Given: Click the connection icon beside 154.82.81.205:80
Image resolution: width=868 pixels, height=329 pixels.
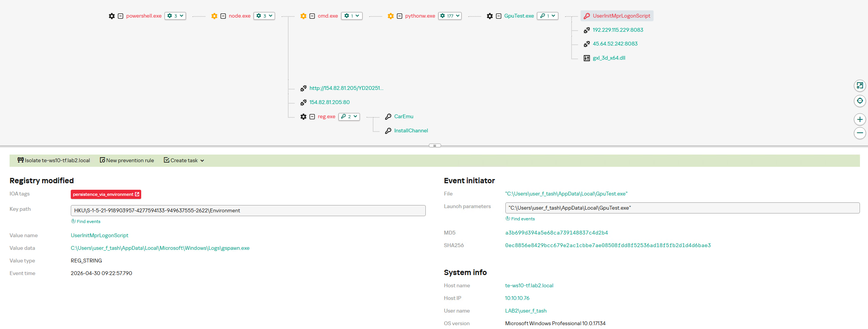Looking at the screenshot, I should (x=303, y=103).
